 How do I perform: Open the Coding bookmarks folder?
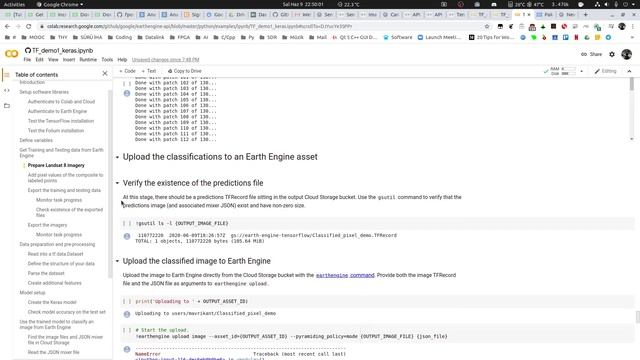click(x=120, y=37)
